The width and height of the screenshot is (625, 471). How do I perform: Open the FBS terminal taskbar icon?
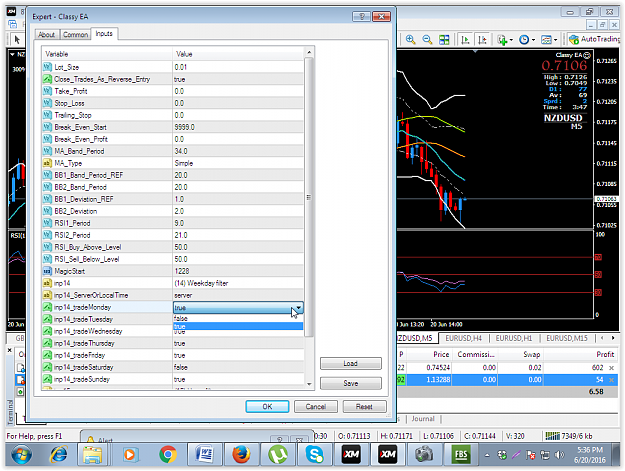pos(461,454)
